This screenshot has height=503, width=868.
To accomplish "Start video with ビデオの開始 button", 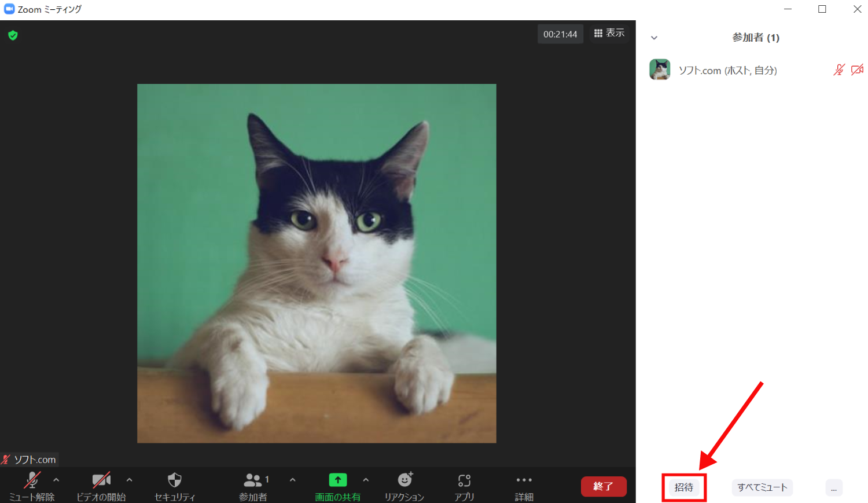I will [101, 487].
